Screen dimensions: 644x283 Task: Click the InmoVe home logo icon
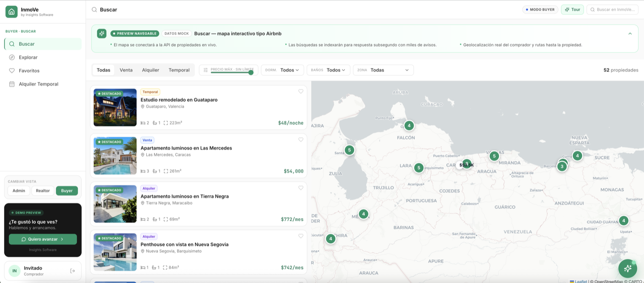point(12,12)
